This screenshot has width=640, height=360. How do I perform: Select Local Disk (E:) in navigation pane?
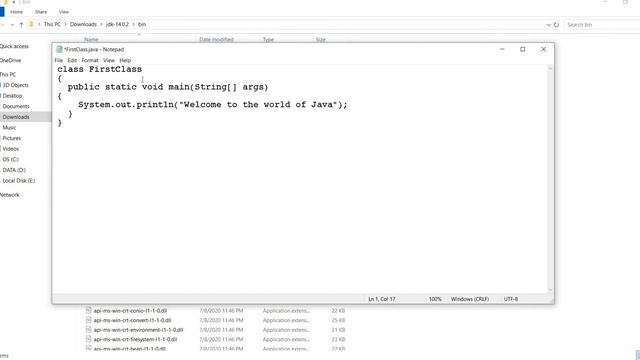pos(19,180)
